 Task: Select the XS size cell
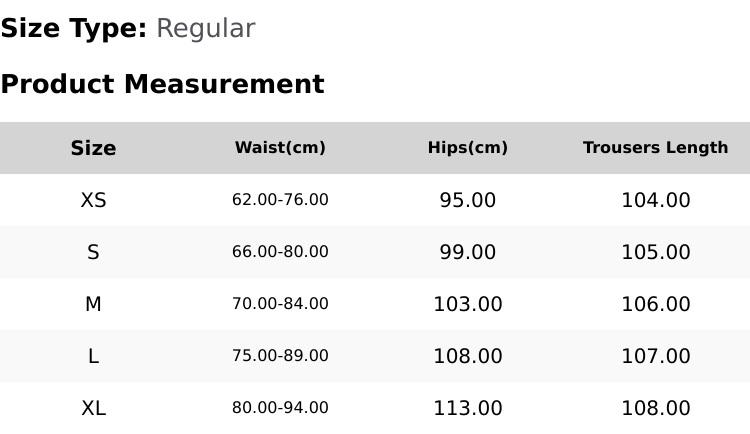click(x=93, y=200)
